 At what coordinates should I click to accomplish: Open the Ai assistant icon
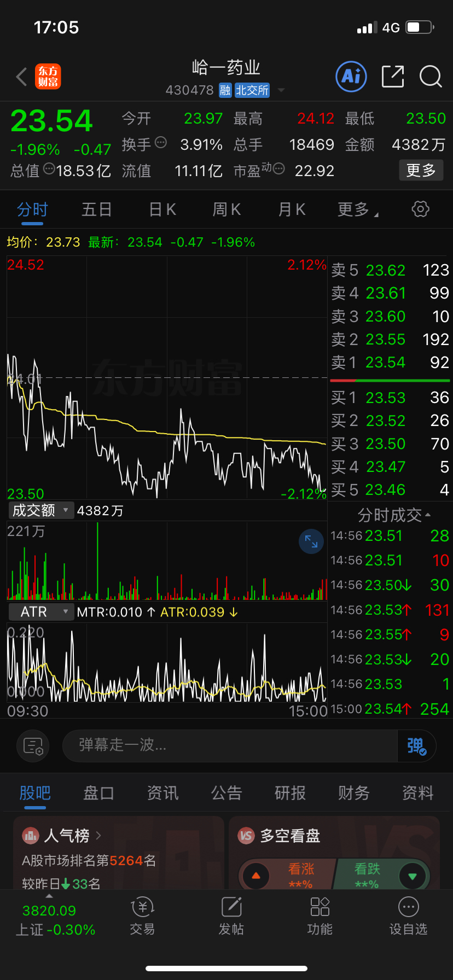tap(351, 77)
